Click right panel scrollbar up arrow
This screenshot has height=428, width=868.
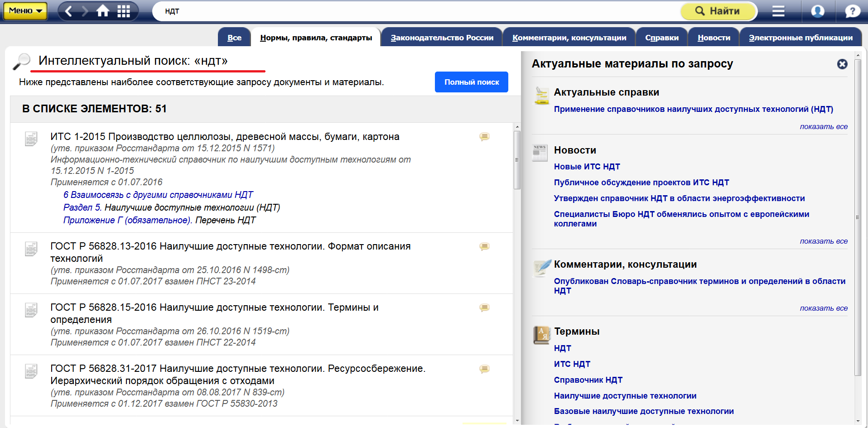[x=858, y=55]
